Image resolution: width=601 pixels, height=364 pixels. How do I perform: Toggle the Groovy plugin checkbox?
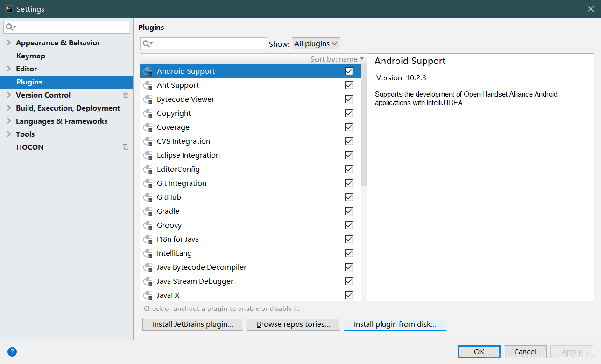click(349, 225)
